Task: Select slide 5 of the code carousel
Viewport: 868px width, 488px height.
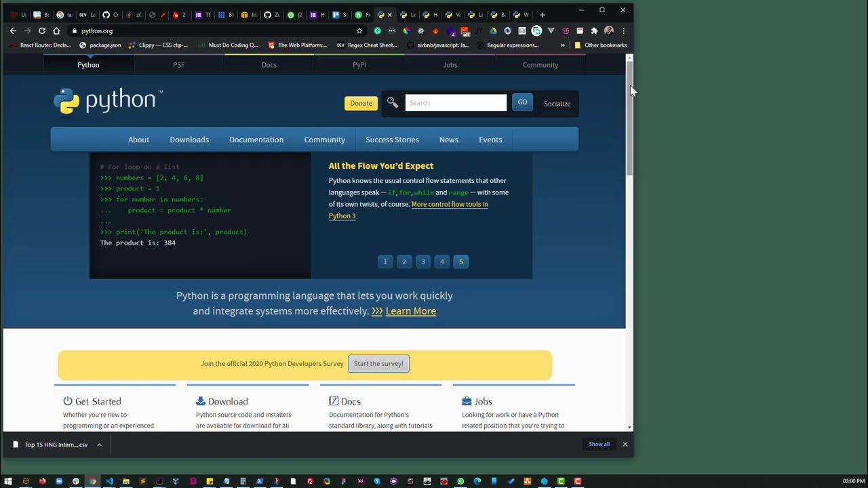Action: (461, 262)
